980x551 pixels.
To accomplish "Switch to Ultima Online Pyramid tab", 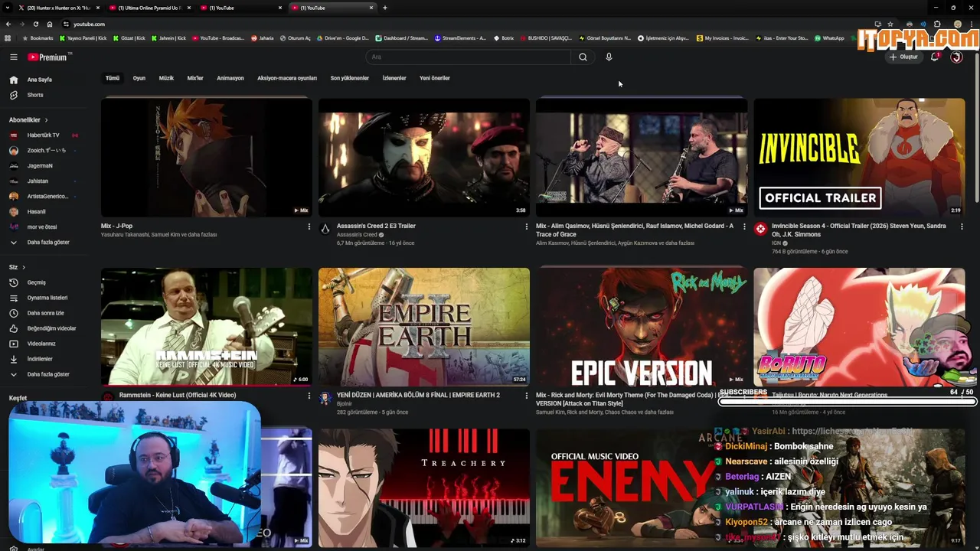I will coord(149,8).
